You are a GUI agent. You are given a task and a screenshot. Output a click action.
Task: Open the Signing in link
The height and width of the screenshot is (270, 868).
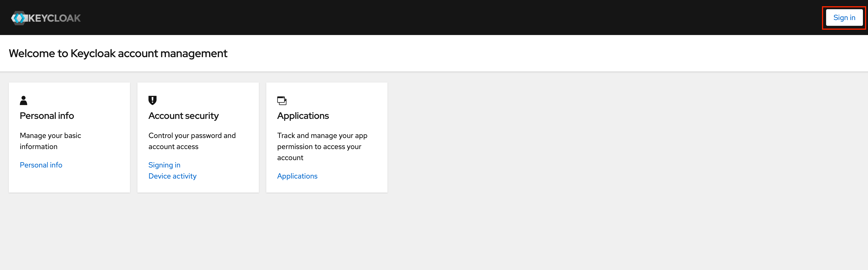pyautogui.click(x=164, y=165)
